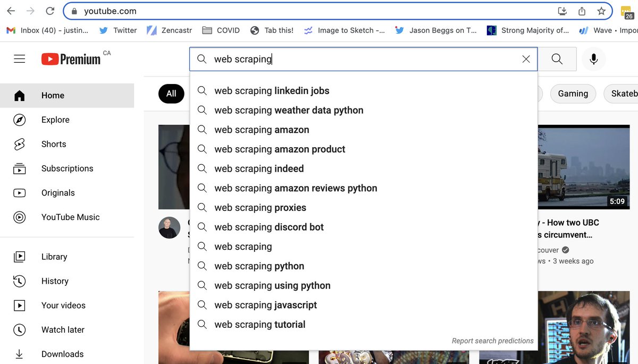
Task: Open Shorts from the sidebar
Action: point(54,144)
